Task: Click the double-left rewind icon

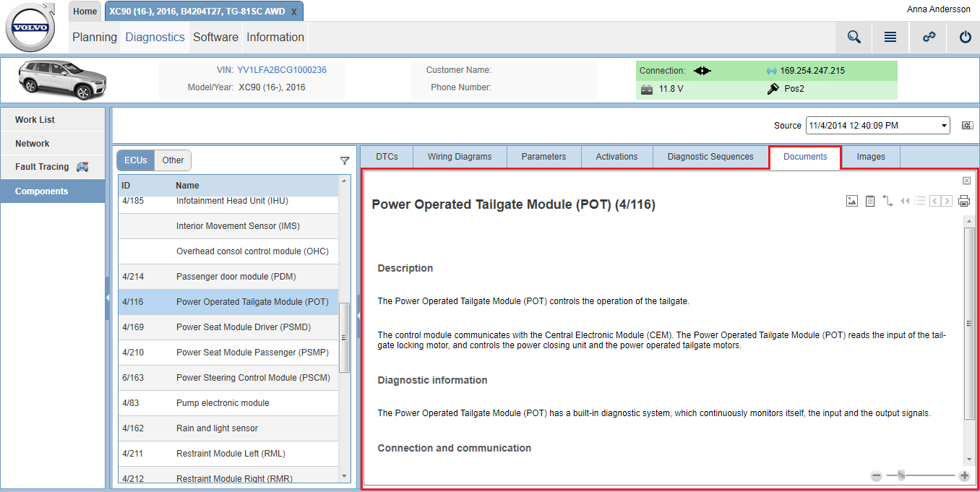Action: (905, 201)
